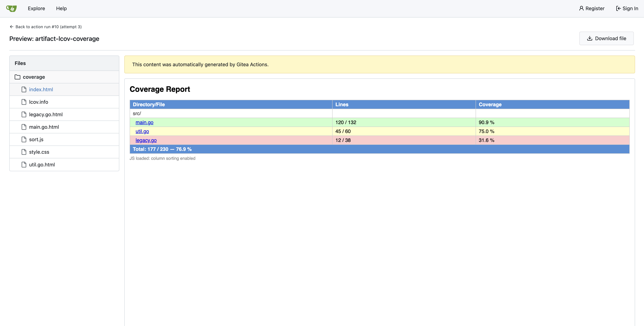
Task: Click the file icon beside main.go.html
Action: point(24,127)
